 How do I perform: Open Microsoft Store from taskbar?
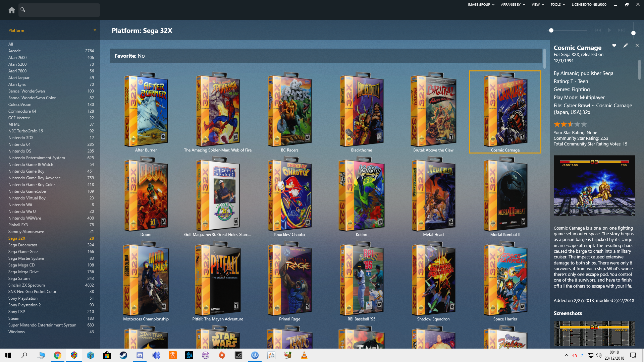tap(107, 355)
